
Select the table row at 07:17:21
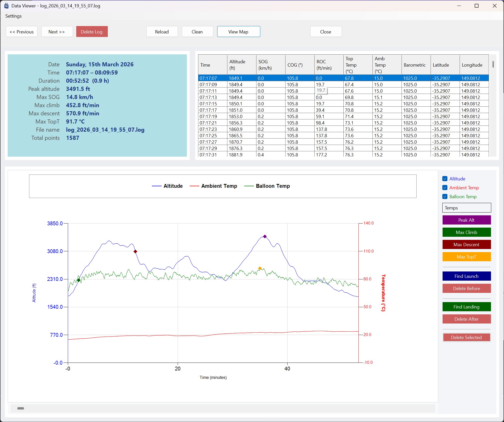pyautogui.click(x=343, y=123)
